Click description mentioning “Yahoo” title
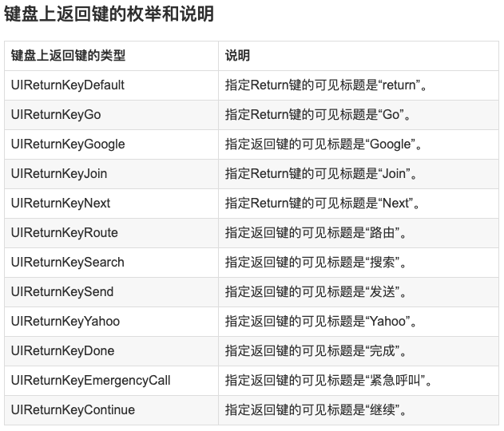The height and width of the screenshot is (431, 504). [x=359, y=322]
